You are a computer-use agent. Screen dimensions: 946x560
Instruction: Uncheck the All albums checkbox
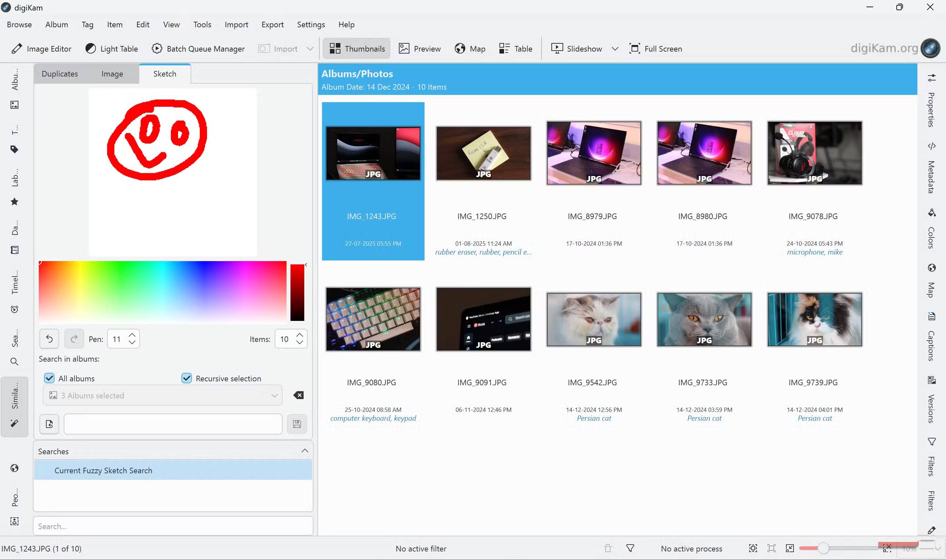49,378
